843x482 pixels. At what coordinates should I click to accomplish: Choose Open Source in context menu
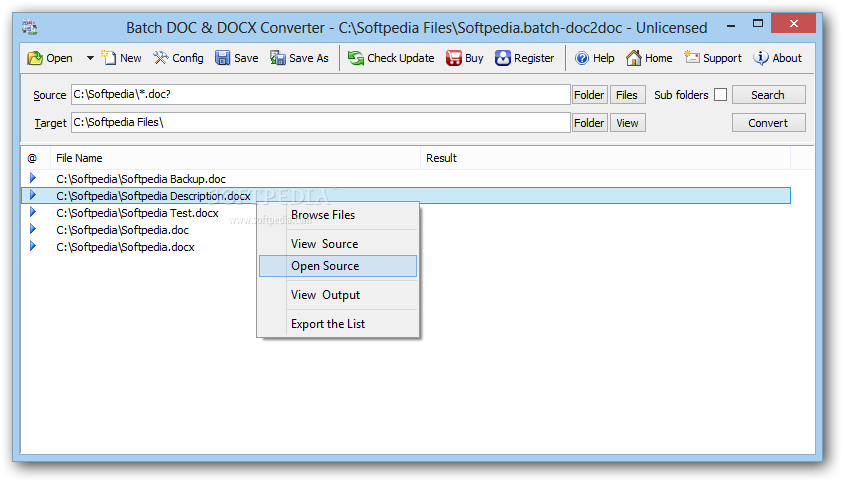coord(338,266)
